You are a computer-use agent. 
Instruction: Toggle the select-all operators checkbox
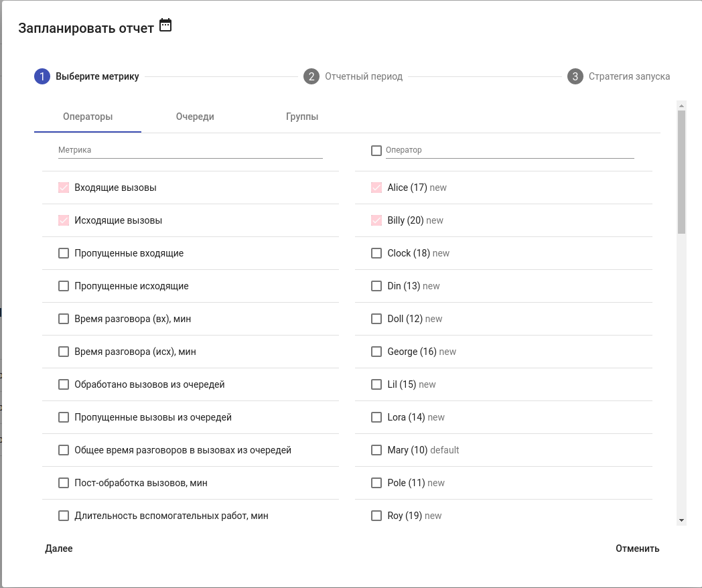[x=376, y=151]
